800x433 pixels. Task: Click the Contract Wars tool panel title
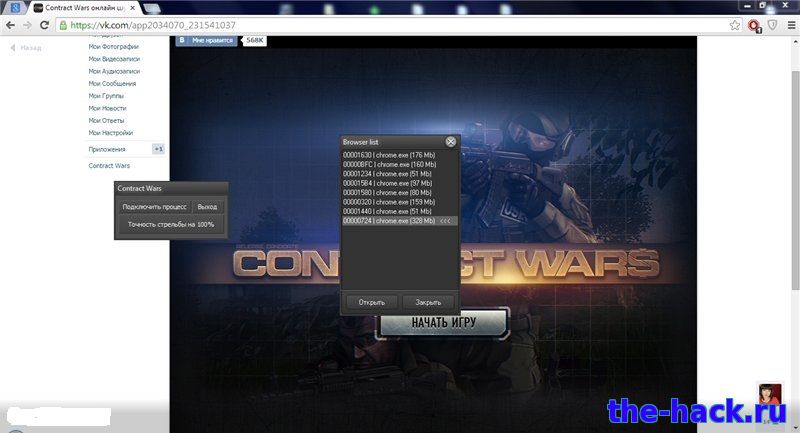coord(171,188)
